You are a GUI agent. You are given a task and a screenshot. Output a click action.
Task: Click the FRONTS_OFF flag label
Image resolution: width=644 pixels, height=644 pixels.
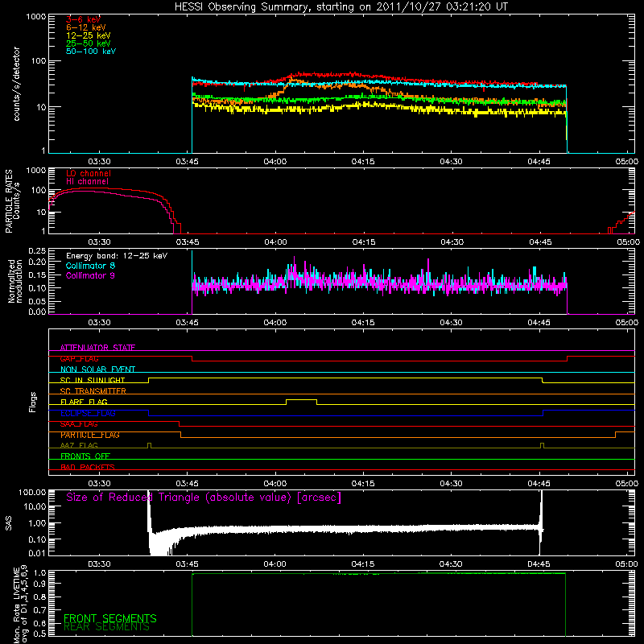[85, 456]
